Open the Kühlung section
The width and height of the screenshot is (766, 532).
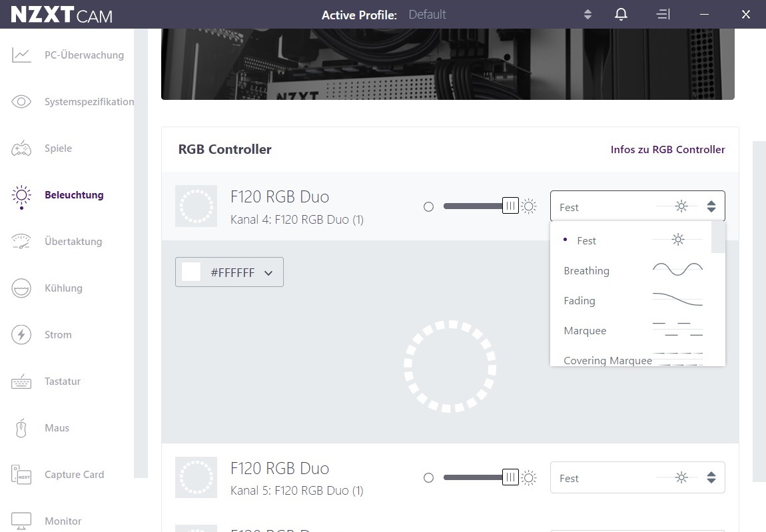(x=63, y=288)
